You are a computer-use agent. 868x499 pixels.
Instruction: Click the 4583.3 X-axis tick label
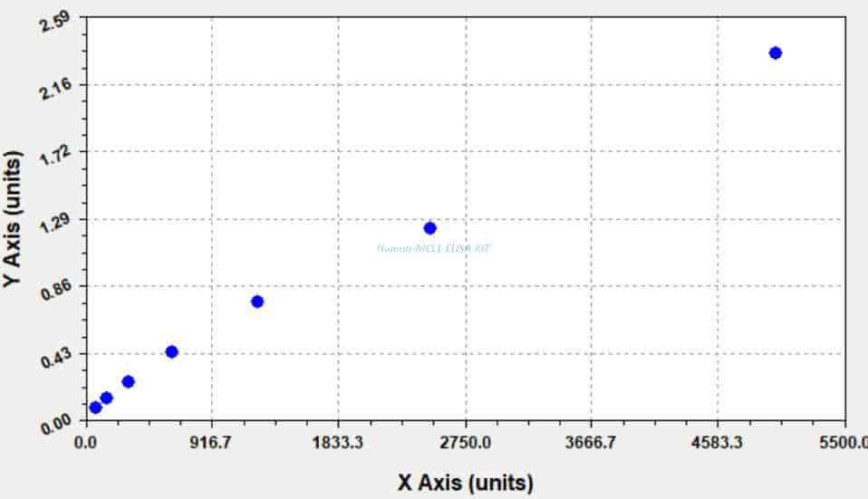[x=718, y=443]
